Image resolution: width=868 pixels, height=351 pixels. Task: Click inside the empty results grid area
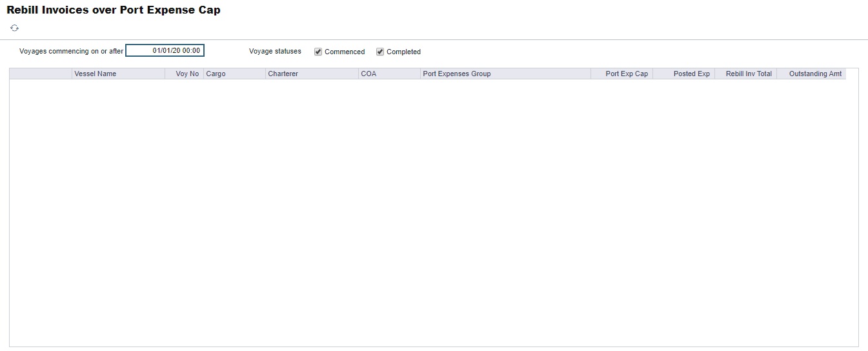432,213
